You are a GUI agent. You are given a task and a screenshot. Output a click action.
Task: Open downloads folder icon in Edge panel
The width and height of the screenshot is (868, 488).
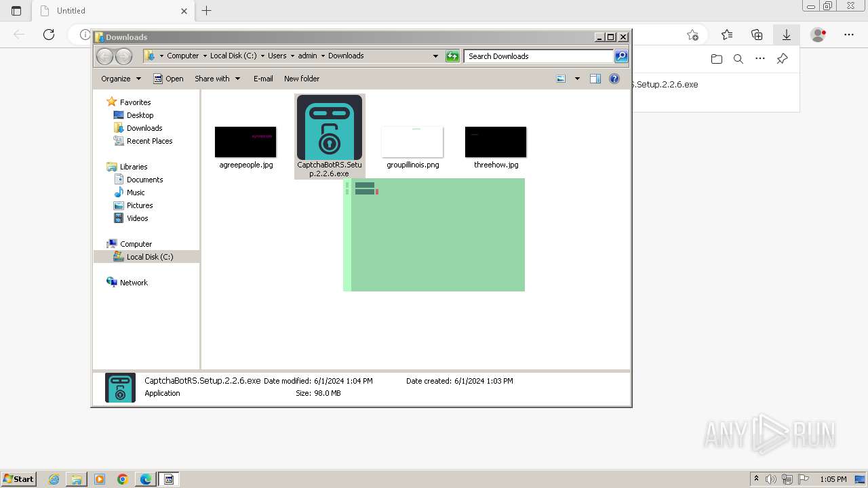coord(717,59)
